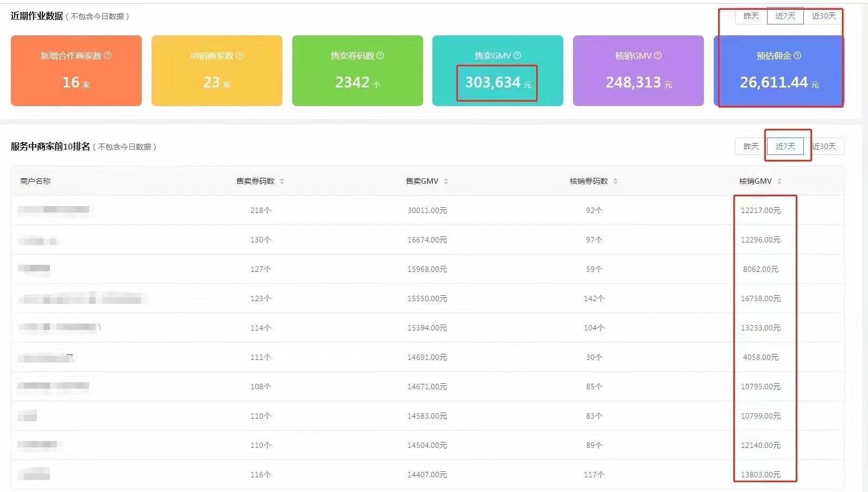Click help icon beside 售卖GMV card title
Image resolution: width=868 pixels, height=492 pixels.
[x=517, y=55]
